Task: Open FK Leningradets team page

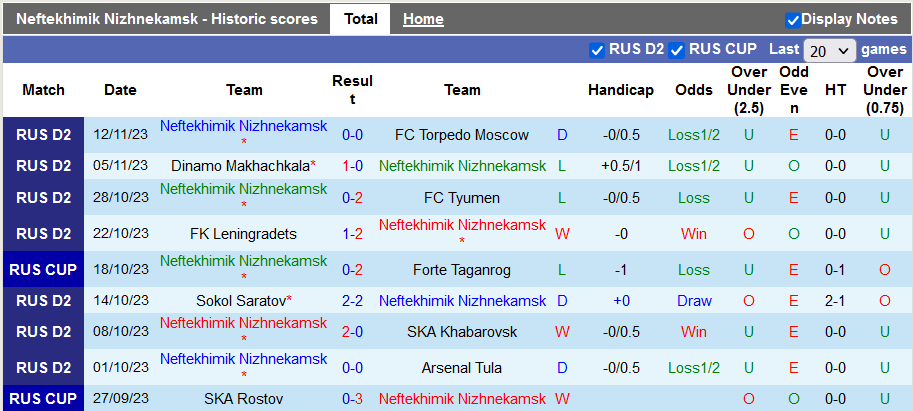Action: click(x=243, y=234)
